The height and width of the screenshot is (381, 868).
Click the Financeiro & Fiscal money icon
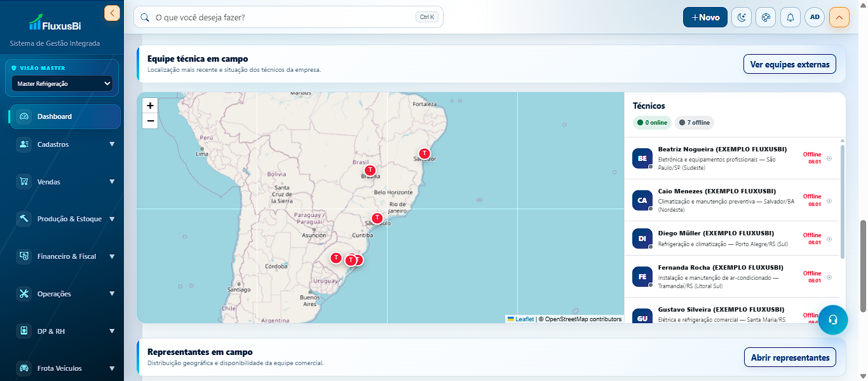(x=24, y=256)
